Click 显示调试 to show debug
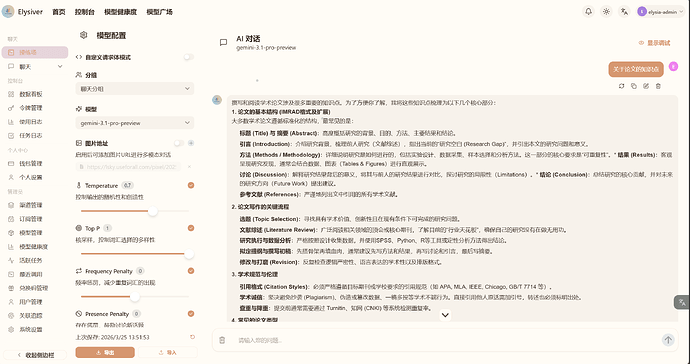 654,43
